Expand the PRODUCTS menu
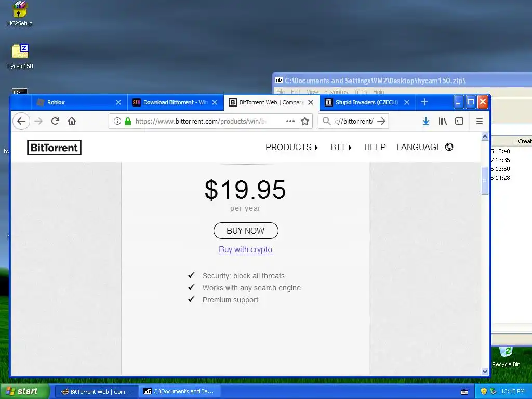 291,147
